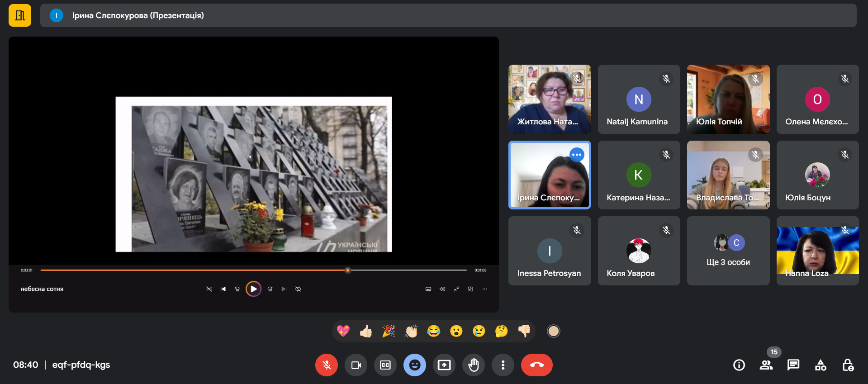Image resolution: width=868 pixels, height=384 pixels.
Task: Open options on Ірина Слєпокурова tile
Action: click(577, 155)
